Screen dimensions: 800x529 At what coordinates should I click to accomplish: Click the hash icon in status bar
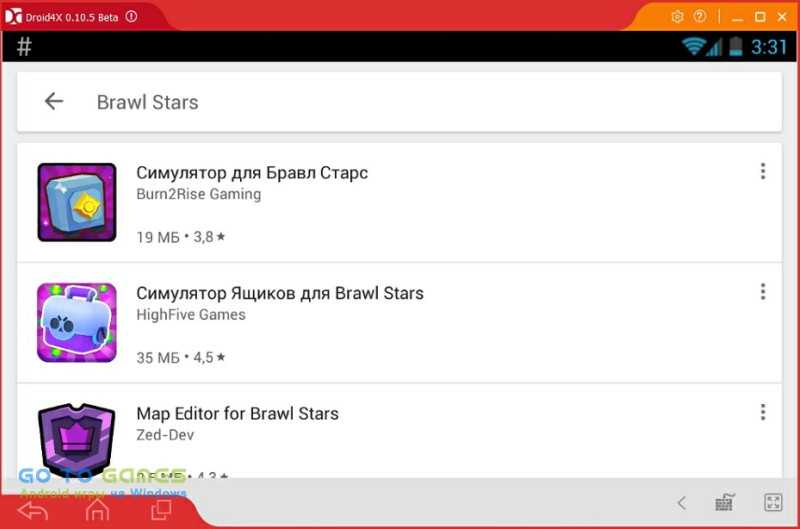tap(24, 46)
